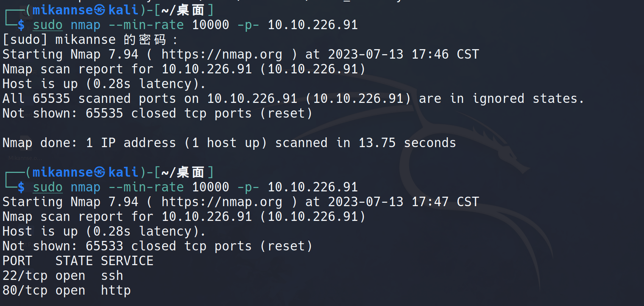Click the underlined sudo in the first command

[48, 25]
